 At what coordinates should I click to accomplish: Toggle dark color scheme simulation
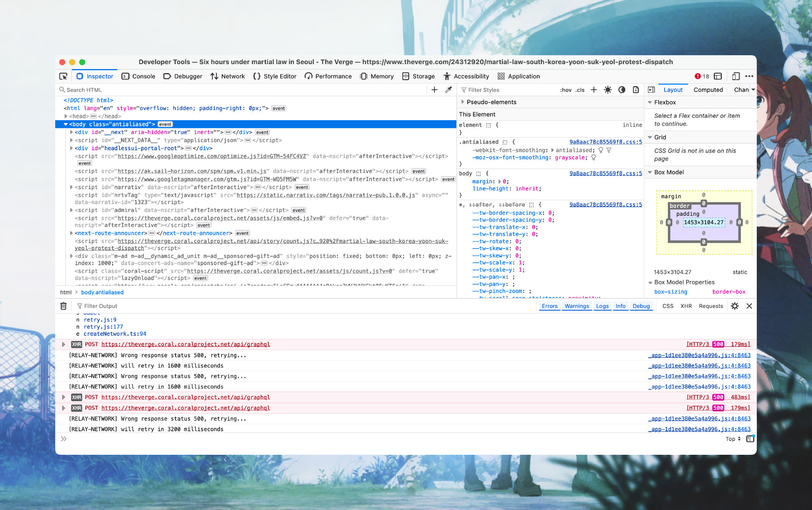622,90
